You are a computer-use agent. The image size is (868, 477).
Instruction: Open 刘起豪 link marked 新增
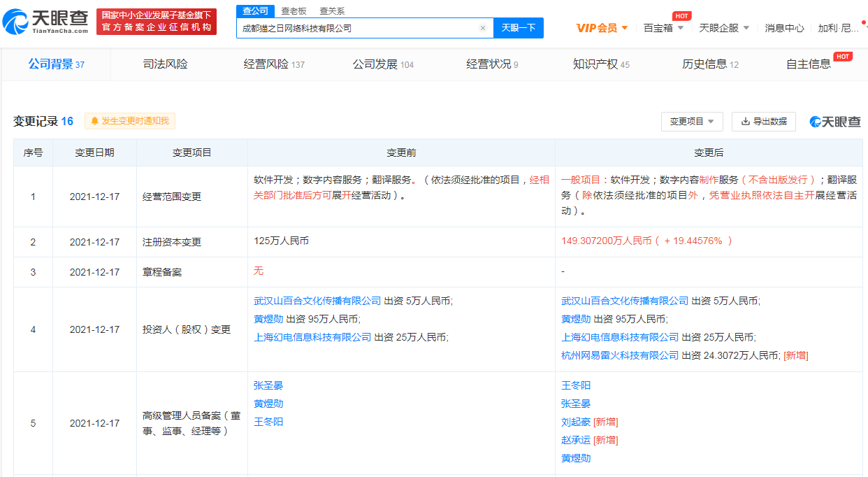tap(576, 422)
